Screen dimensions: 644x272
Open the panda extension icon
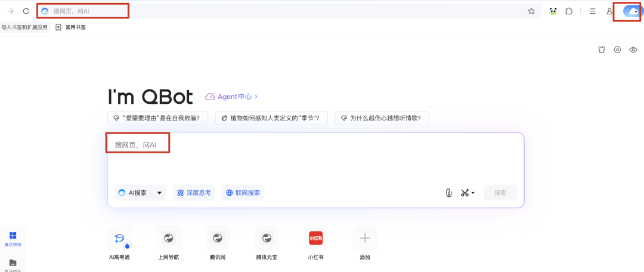click(x=553, y=11)
